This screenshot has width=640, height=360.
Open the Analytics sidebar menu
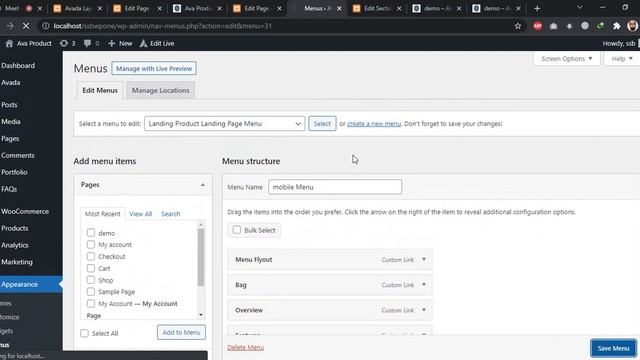[x=15, y=245]
